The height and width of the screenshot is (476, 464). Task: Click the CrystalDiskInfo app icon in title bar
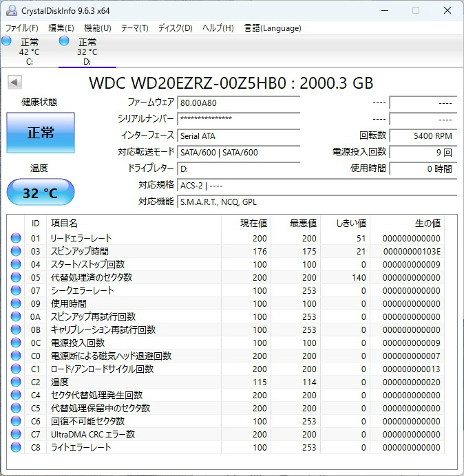[12, 10]
